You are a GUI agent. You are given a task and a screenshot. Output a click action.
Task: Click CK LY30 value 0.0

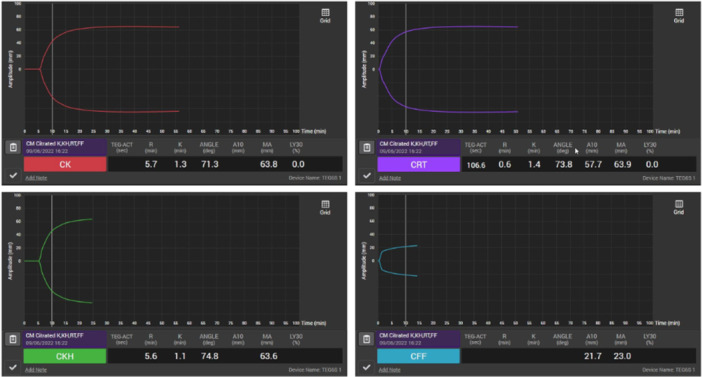pyautogui.click(x=298, y=164)
